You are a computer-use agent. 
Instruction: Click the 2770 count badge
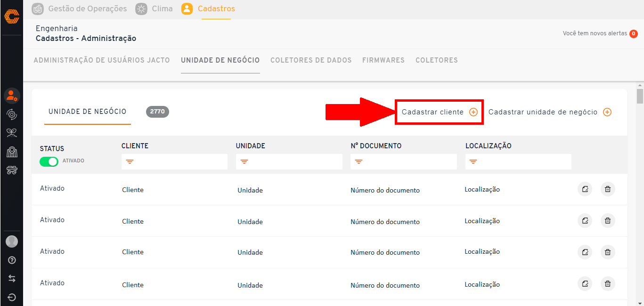coord(157,112)
